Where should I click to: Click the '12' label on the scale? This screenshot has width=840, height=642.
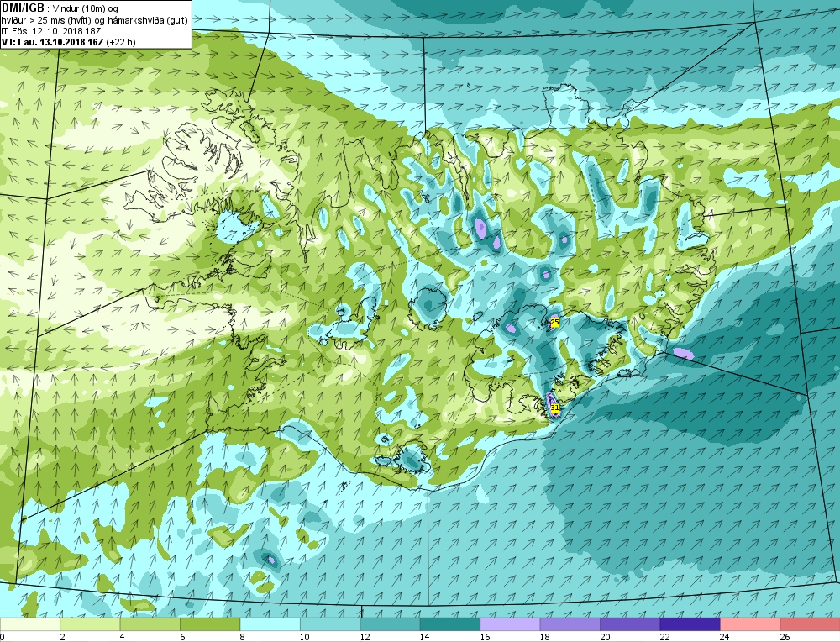[365, 637]
